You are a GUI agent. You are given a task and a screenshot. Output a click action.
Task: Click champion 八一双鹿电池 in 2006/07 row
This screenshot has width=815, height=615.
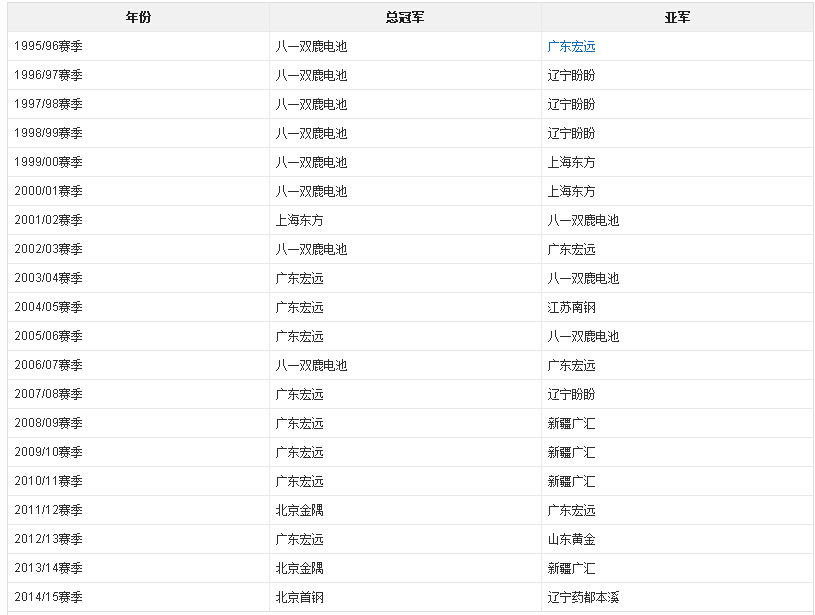click(x=311, y=365)
